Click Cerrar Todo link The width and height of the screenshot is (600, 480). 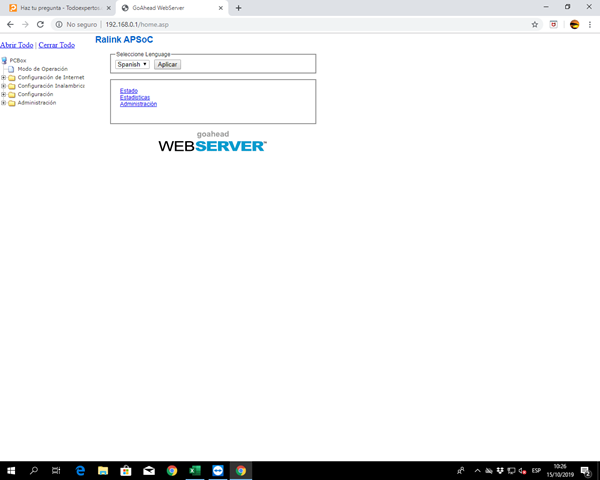click(57, 45)
